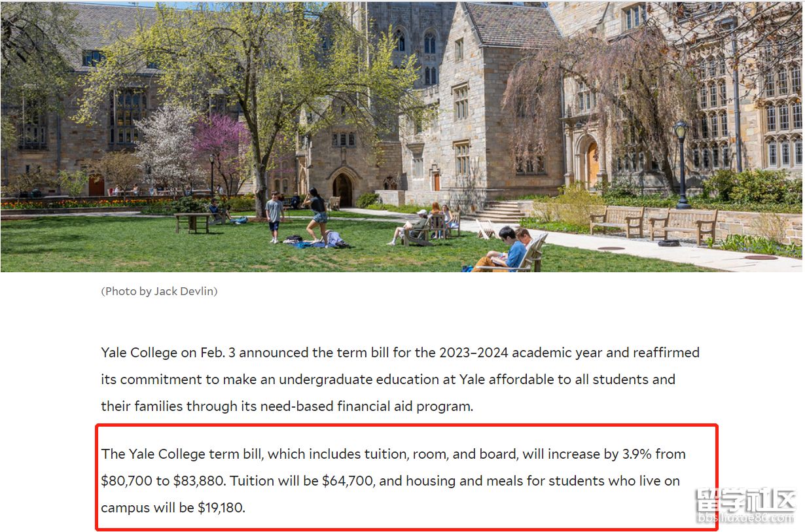Click the black lamp post in the photo
The width and height of the screenshot is (805, 532).
pyautogui.click(x=682, y=164)
